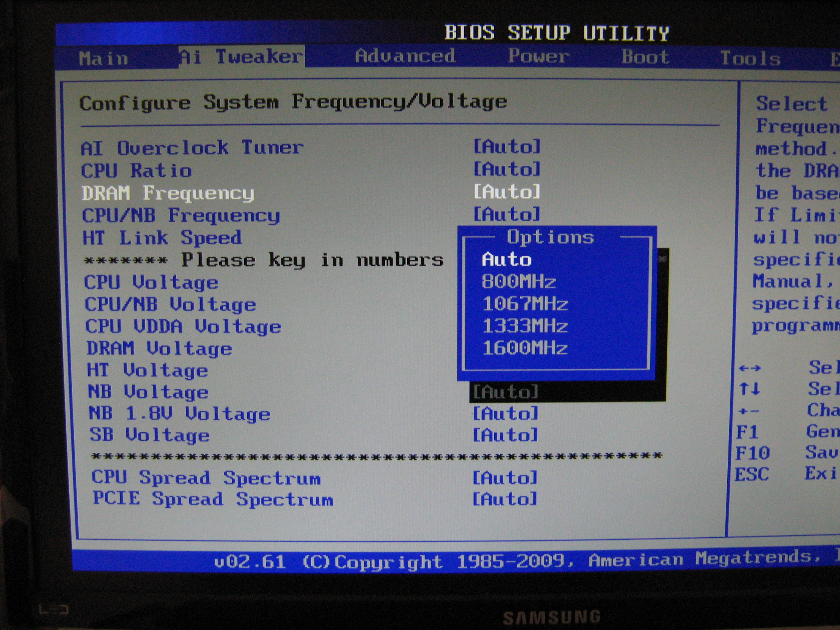Highlight the HT Link Speed item

[x=162, y=238]
